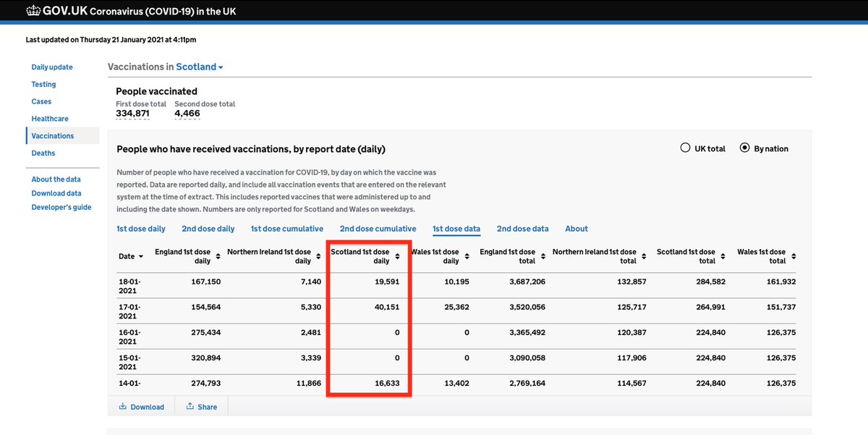Sort by England 1st dose daily arrows
Image resolution: width=868 pixels, height=435 pixels.
click(217, 257)
